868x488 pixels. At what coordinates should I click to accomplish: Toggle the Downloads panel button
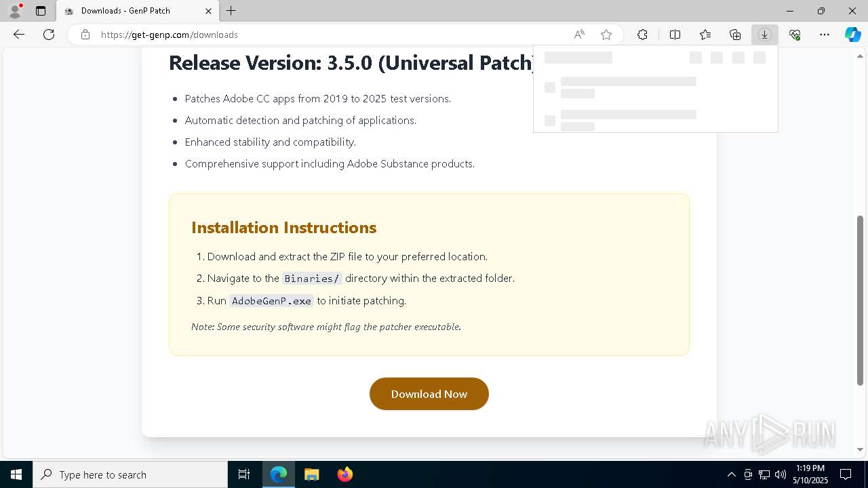[764, 35]
